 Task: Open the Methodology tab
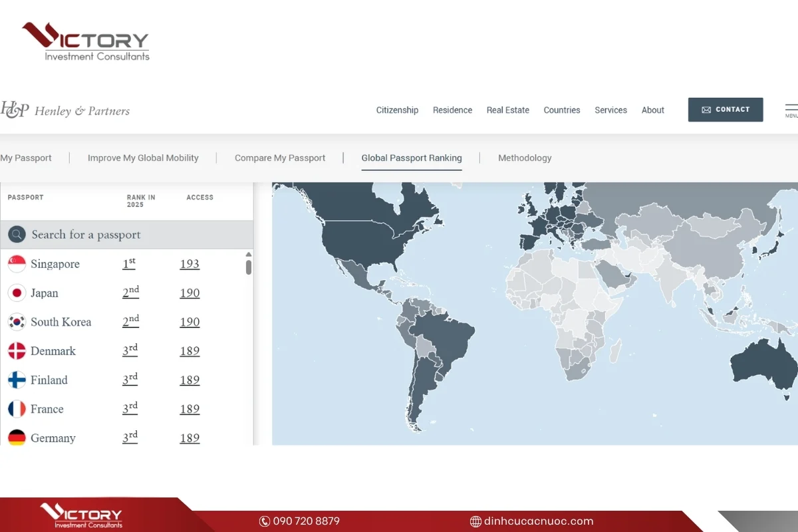pos(525,158)
